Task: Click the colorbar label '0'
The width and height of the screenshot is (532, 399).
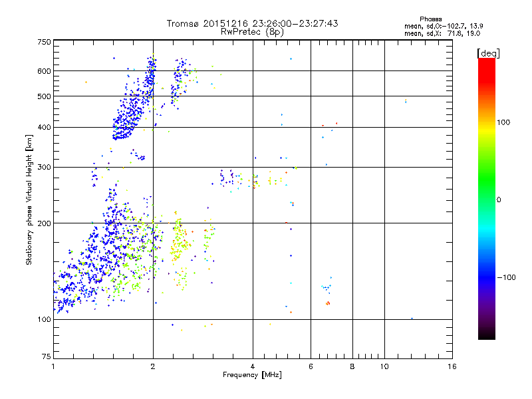Action: (x=498, y=200)
